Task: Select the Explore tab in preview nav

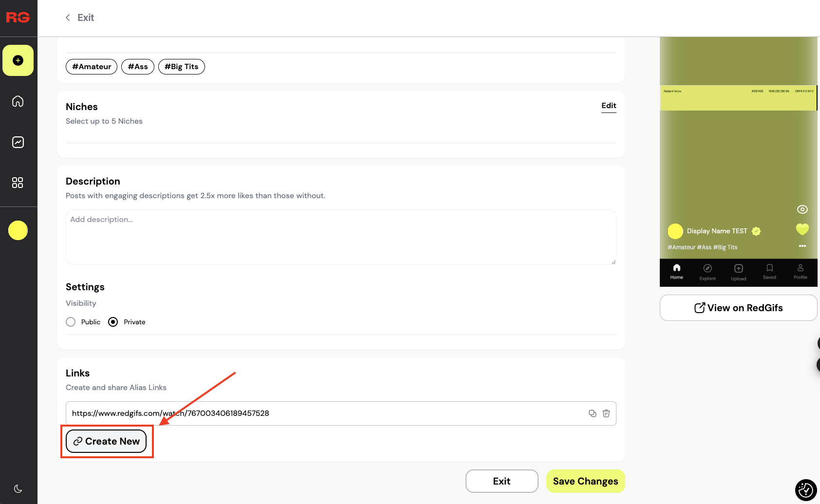Action: coord(707,272)
